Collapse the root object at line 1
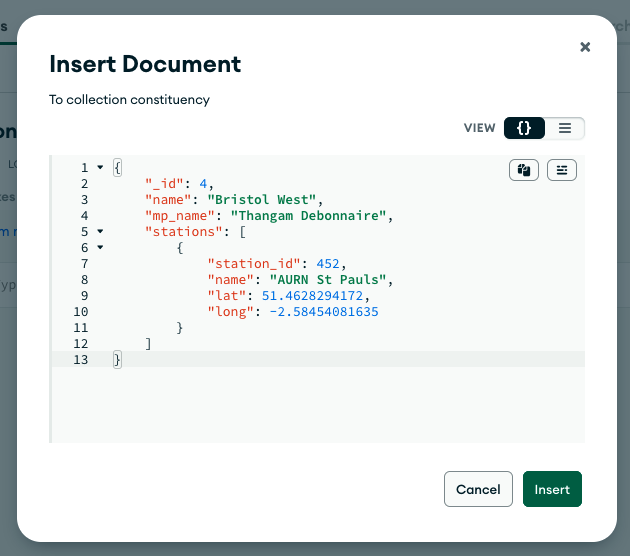 (x=100, y=168)
